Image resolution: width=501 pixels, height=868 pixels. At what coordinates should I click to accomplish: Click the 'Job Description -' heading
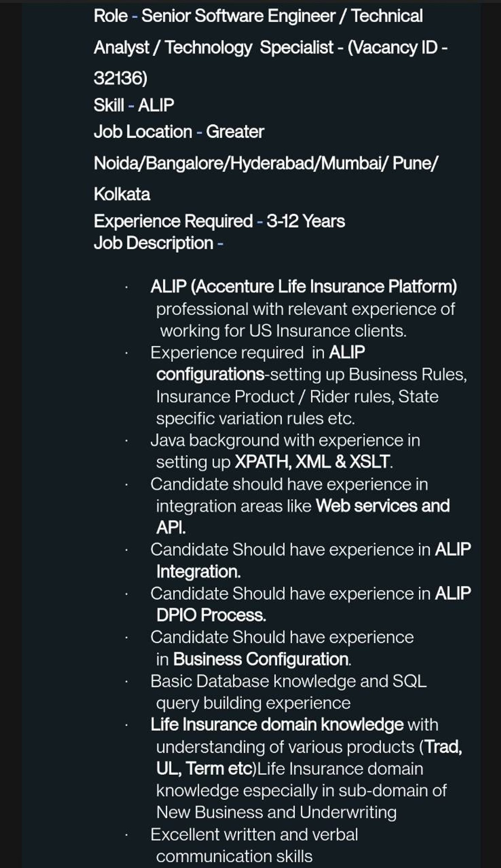(158, 243)
